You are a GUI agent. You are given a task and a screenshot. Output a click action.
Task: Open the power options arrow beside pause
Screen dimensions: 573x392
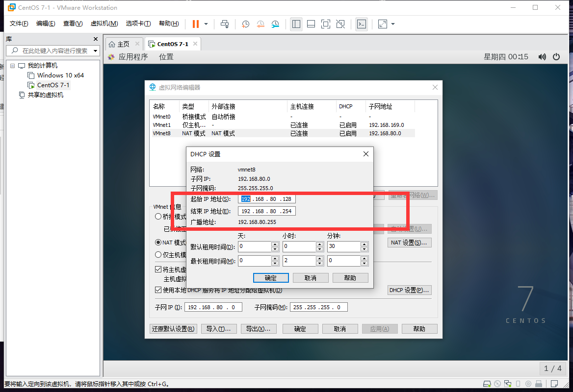pos(206,24)
